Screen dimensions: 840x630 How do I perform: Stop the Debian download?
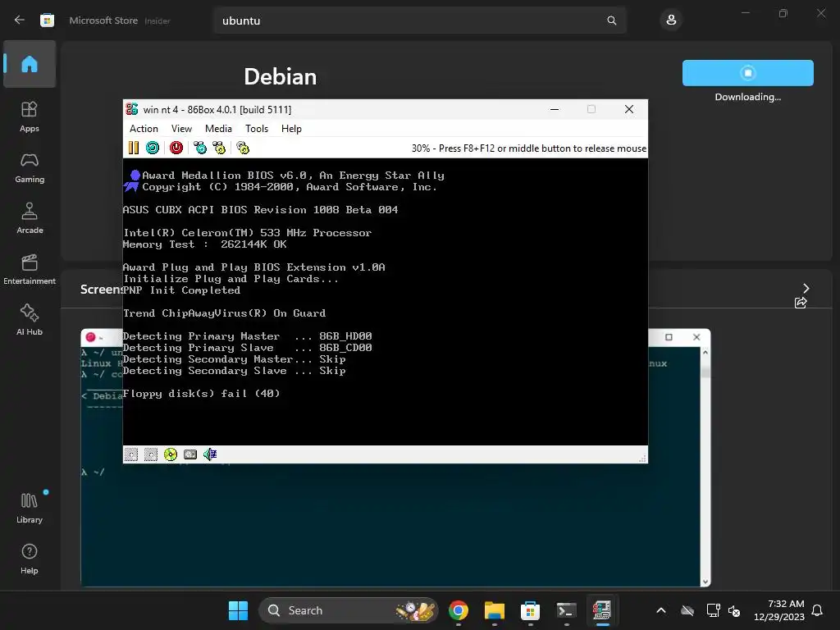coord(748,73)
